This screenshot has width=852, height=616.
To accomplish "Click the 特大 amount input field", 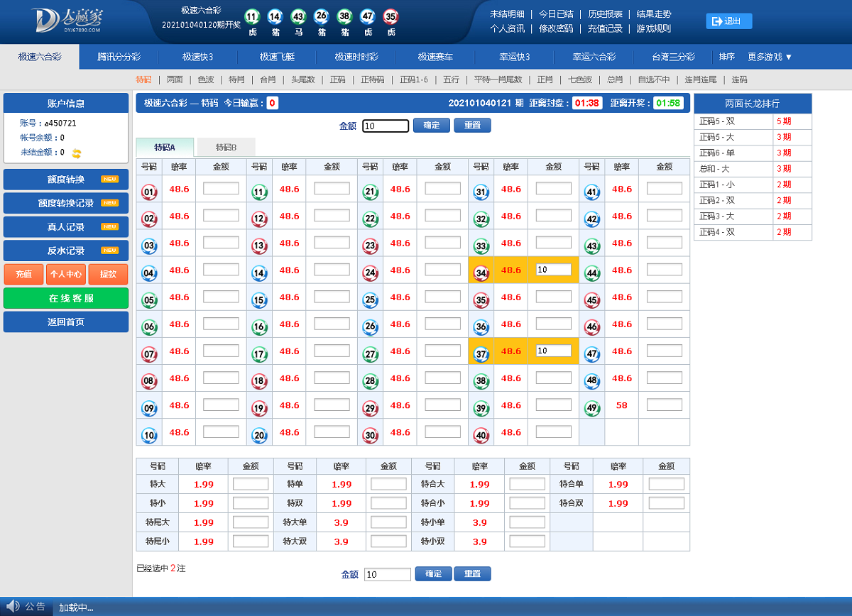I will click(x=251, y=484).
